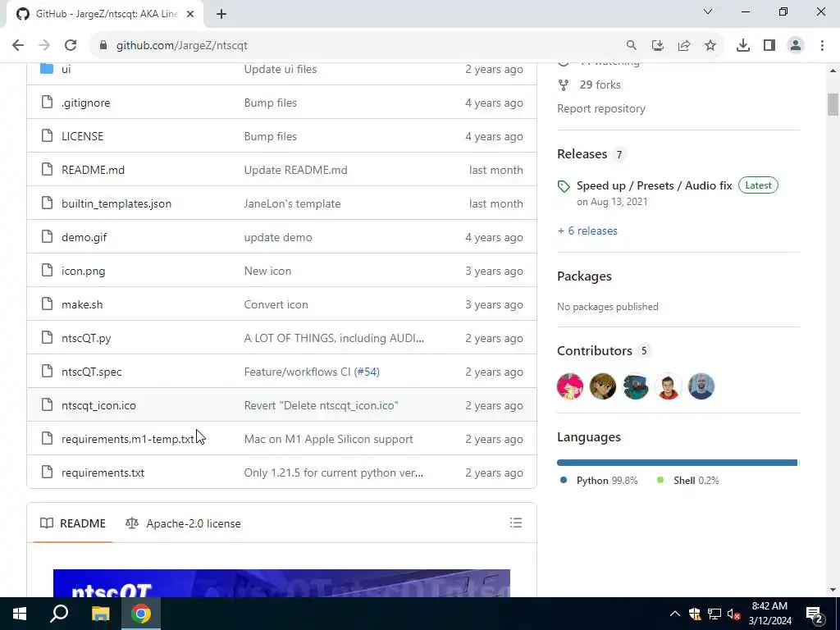
Task: Show hidden system tray icons
Action: (x=675, y=614)
